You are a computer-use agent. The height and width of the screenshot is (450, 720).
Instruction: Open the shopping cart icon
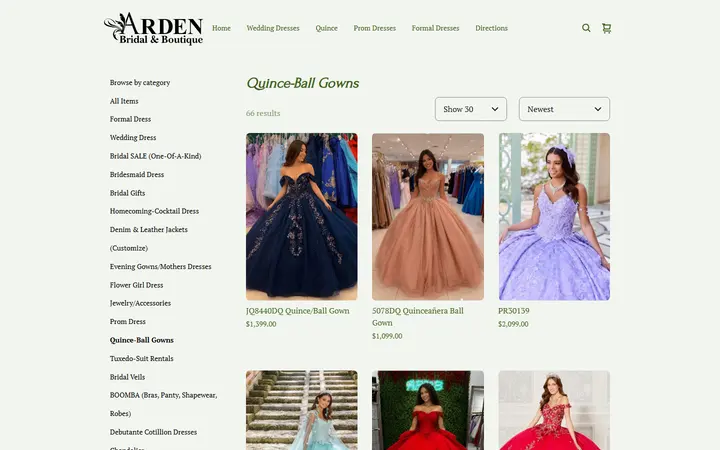click(x=607, y=28)
